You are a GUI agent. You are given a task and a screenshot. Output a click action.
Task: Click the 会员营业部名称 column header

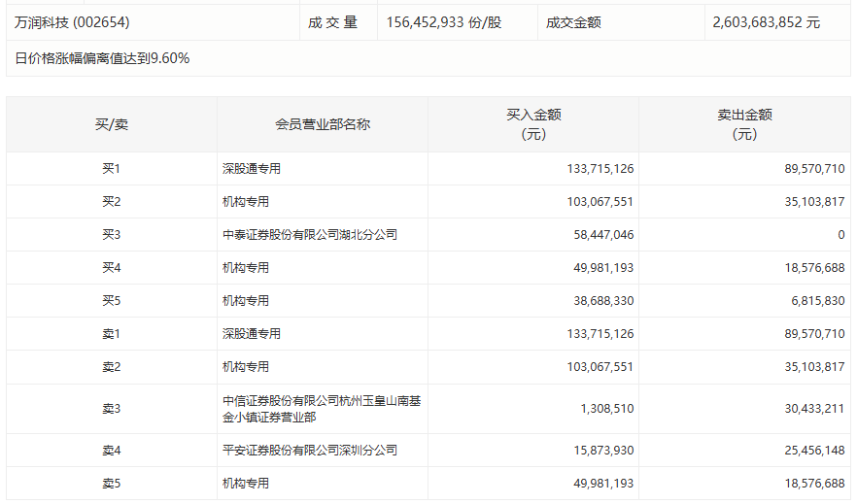[x=323, y=124]
